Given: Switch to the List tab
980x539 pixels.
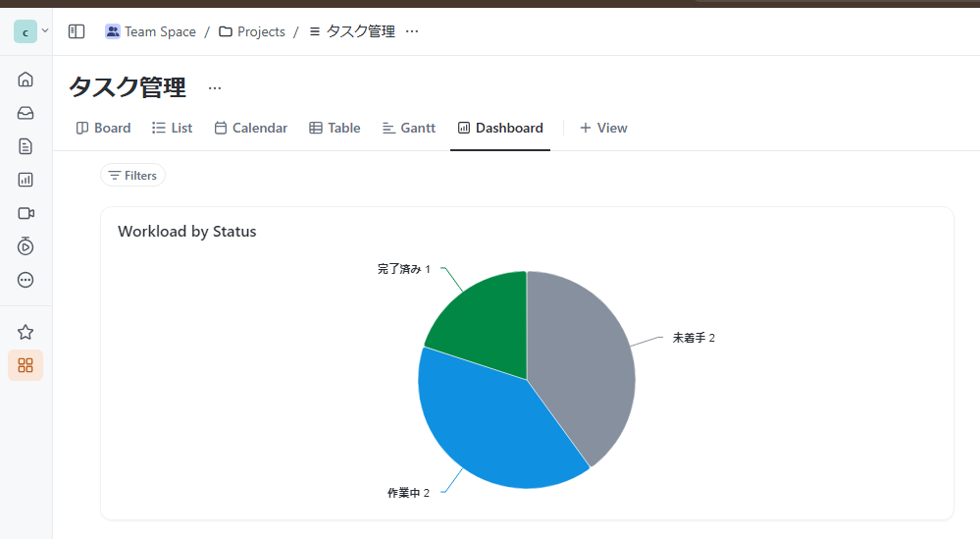Looking at the screenshot, I should (x=173, y=128).
